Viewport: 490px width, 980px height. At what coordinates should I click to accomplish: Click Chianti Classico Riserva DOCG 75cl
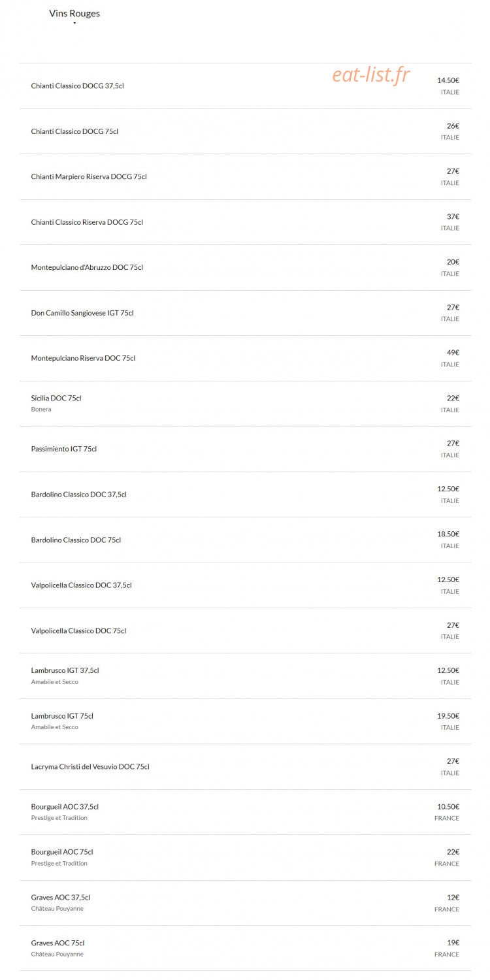point(245,222)
